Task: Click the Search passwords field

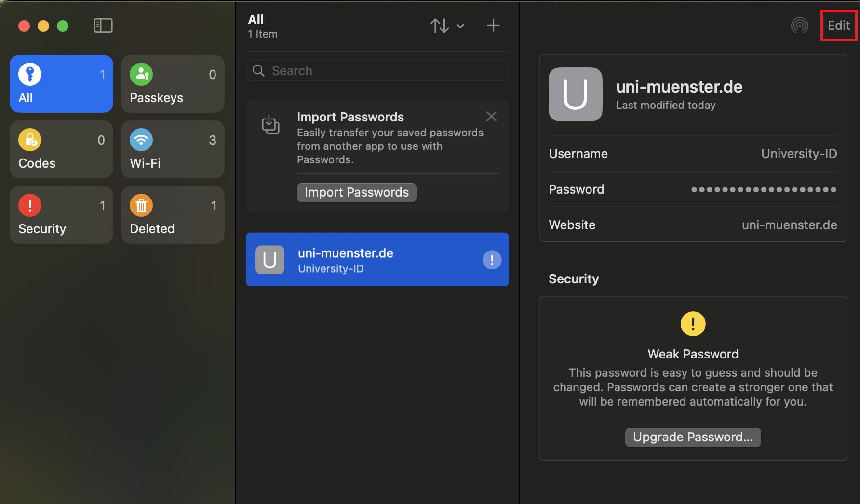Action: (x=377, y=71)
